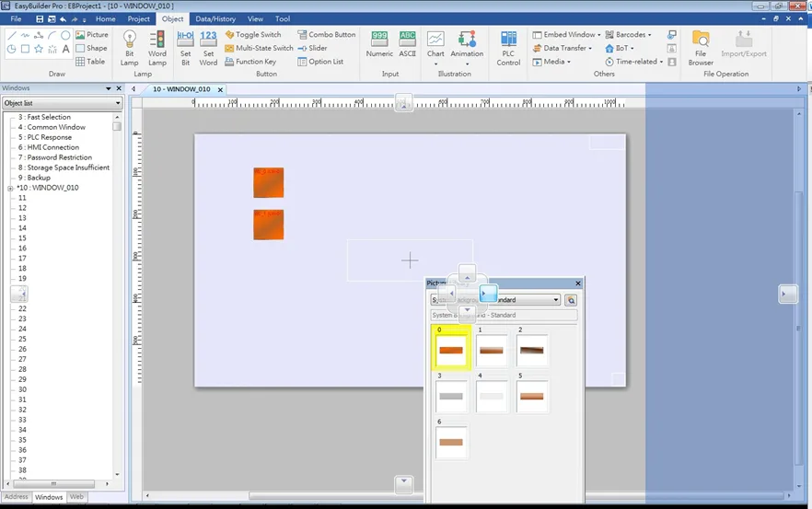Open the Chart illustration menu

tap(435, 48)
